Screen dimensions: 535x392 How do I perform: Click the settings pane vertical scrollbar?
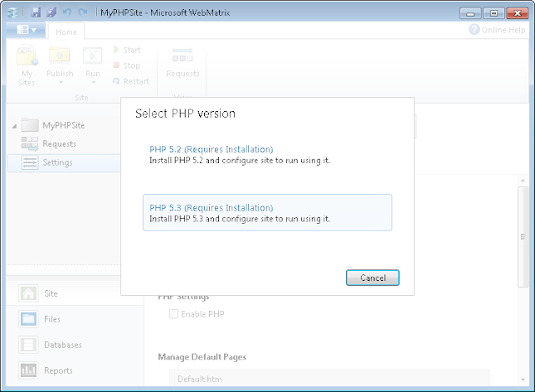click(522, 237)
